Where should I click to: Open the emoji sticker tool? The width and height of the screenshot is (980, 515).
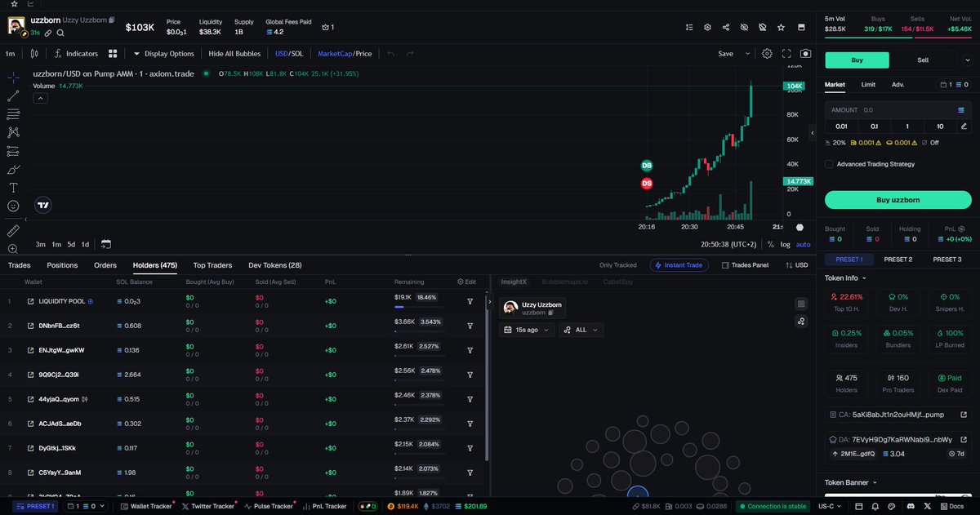tap(13, 206)
